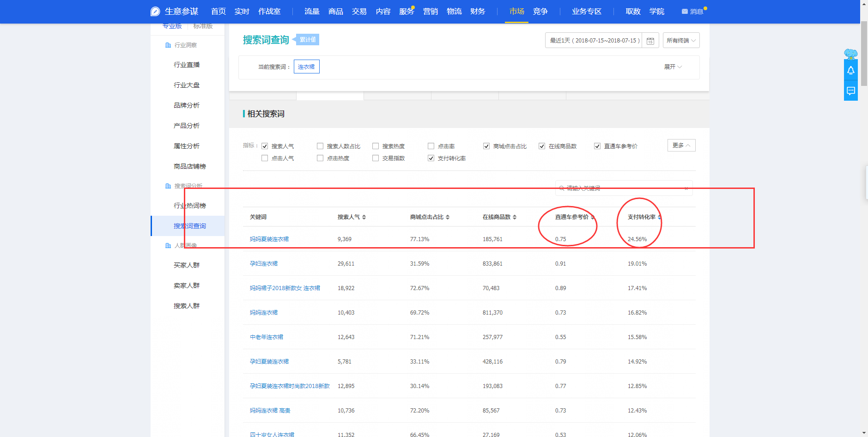Sort table by 直通车参考价 arrows
Image resolution: width=868 pixels, height=437 pixels.
(x=593, y=217)
